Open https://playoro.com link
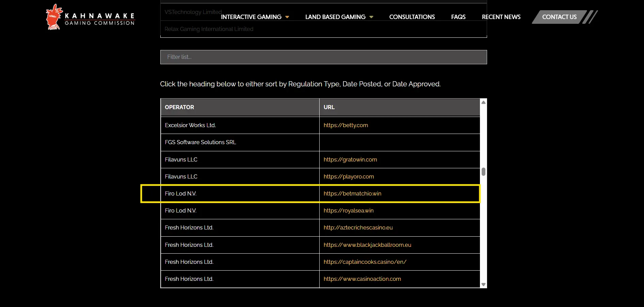Screen dimensions: 644x307 click(x=349, y=176)
